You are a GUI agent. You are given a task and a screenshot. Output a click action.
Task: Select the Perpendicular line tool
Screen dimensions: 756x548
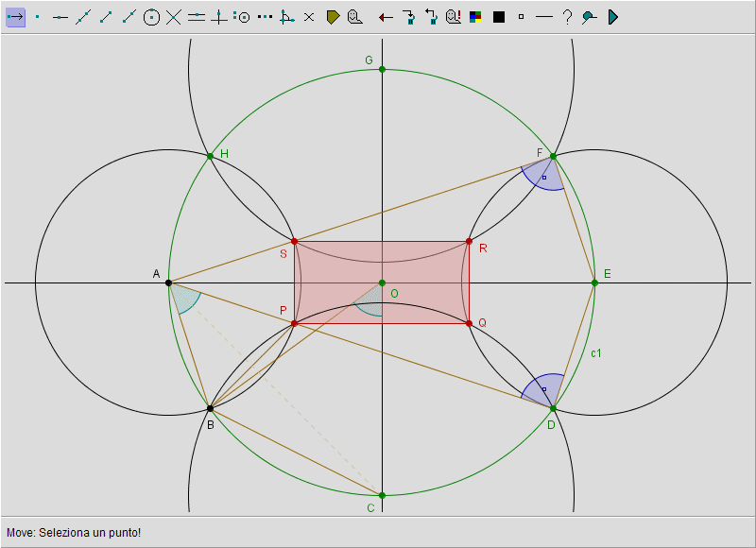pos(219,17)
